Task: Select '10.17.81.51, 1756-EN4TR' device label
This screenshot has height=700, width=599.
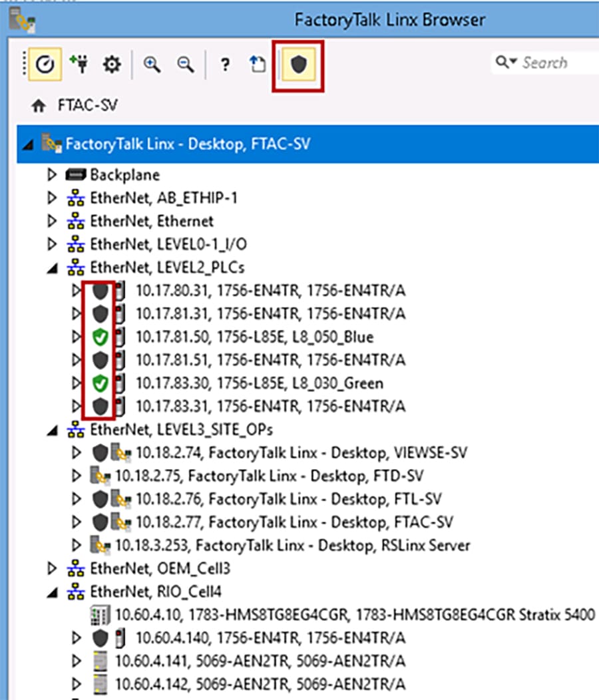Action: (x=271, y=360)
